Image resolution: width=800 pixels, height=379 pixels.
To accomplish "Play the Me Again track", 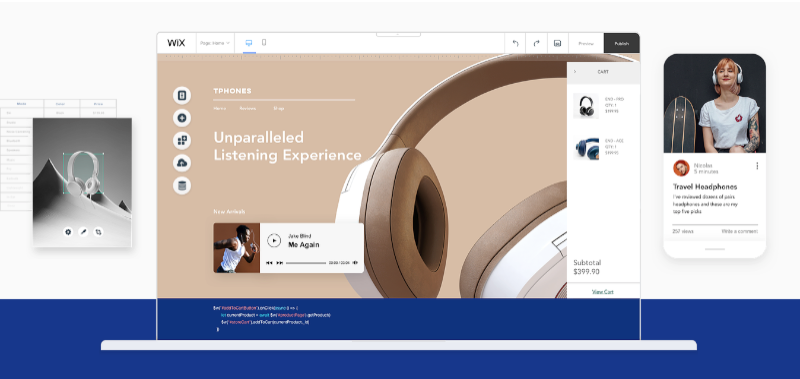I will [x=274, y=240].
